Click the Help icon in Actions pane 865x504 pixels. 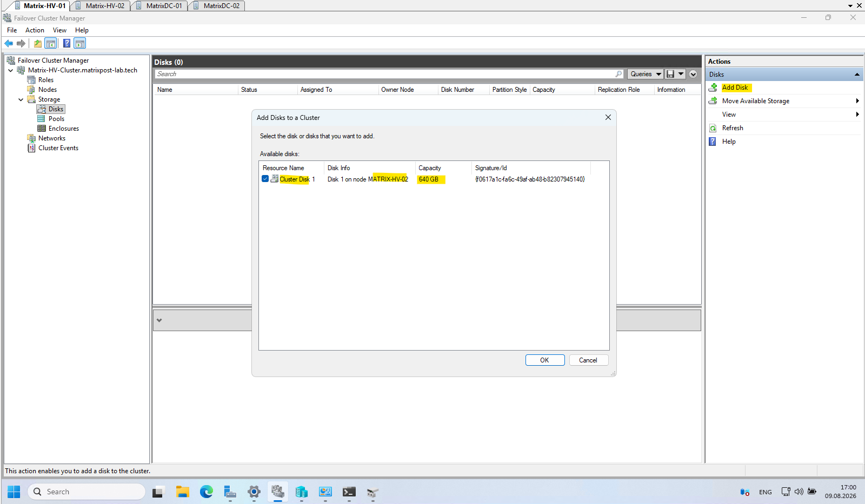713,142
